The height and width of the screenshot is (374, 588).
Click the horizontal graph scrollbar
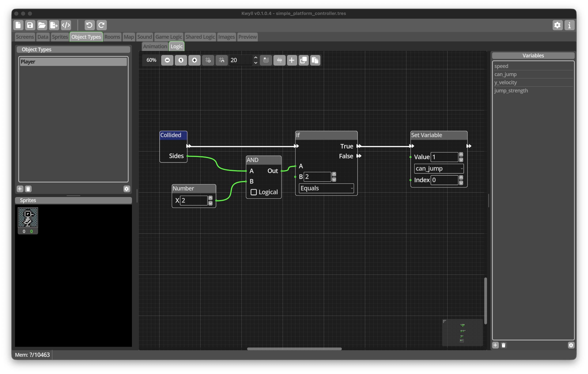[x=294, y=349]
